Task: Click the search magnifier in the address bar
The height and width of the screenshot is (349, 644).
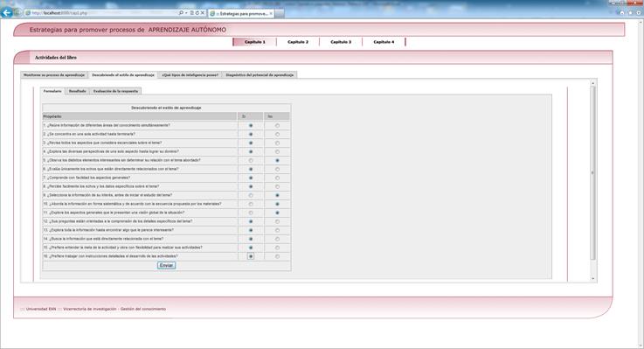Action: point(181,13)
